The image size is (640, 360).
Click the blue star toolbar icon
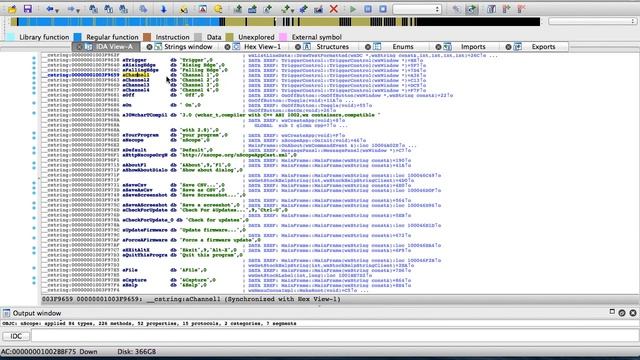coord(303,9)
